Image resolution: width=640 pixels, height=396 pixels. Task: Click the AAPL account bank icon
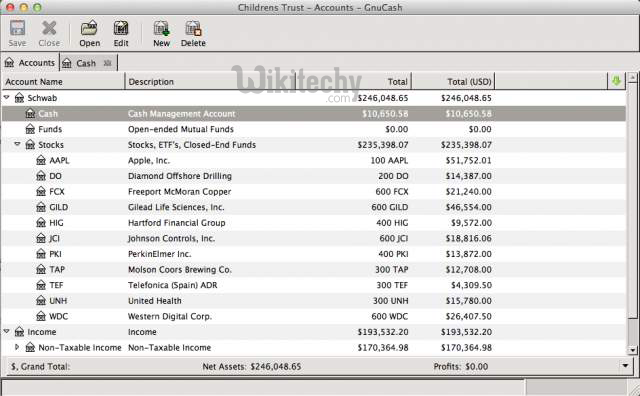[x=41, y=160]
